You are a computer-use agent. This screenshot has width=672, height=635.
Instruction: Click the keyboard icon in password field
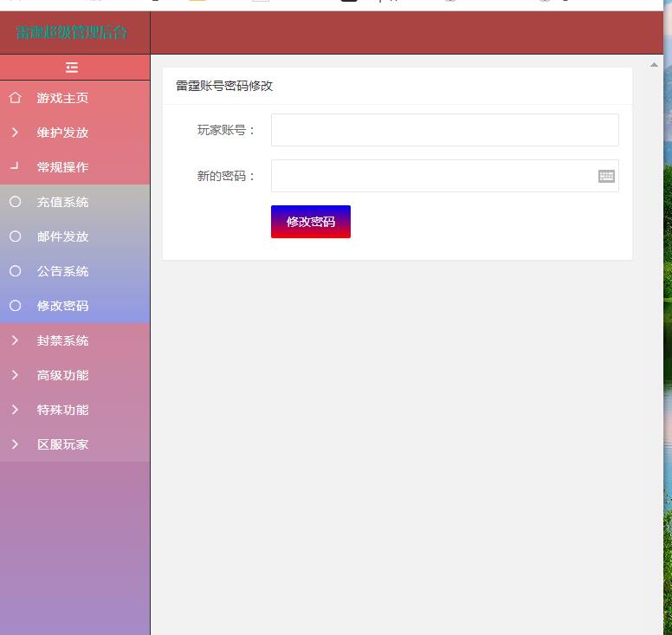pyautogui.click(x=606, y=176)
